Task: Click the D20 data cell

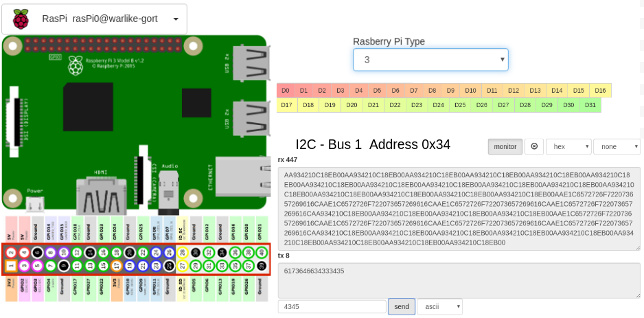Action: (352, 105)
